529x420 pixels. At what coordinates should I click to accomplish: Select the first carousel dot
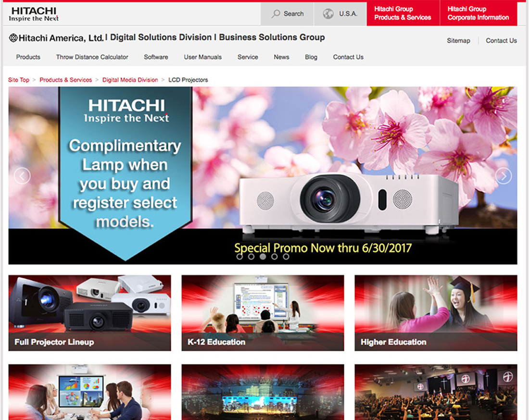[239, 257]
